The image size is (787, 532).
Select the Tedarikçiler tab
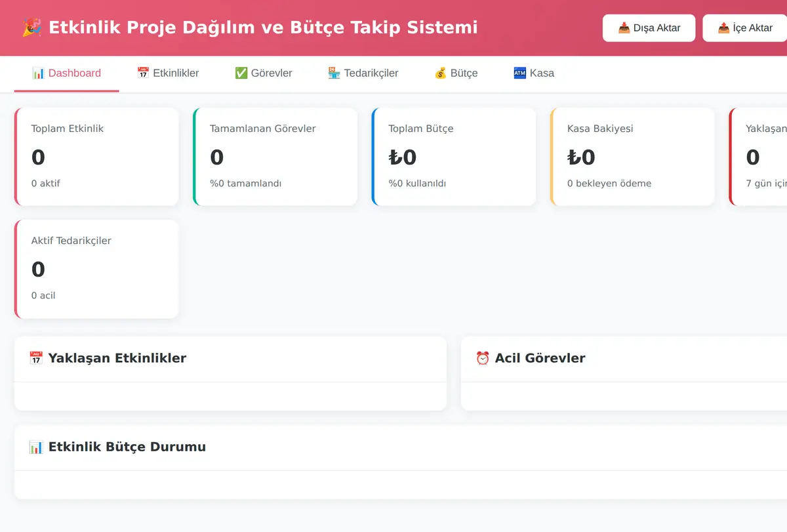[x=363, y=73]
